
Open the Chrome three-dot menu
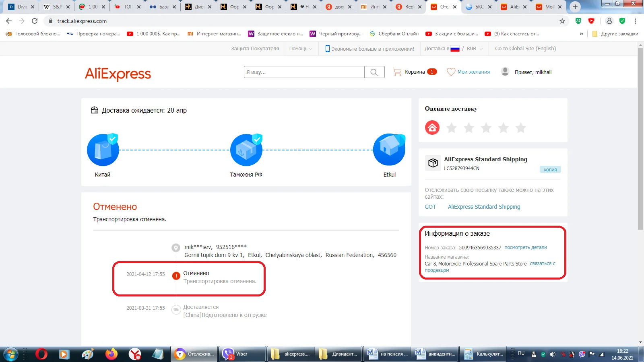click(635, 21)
